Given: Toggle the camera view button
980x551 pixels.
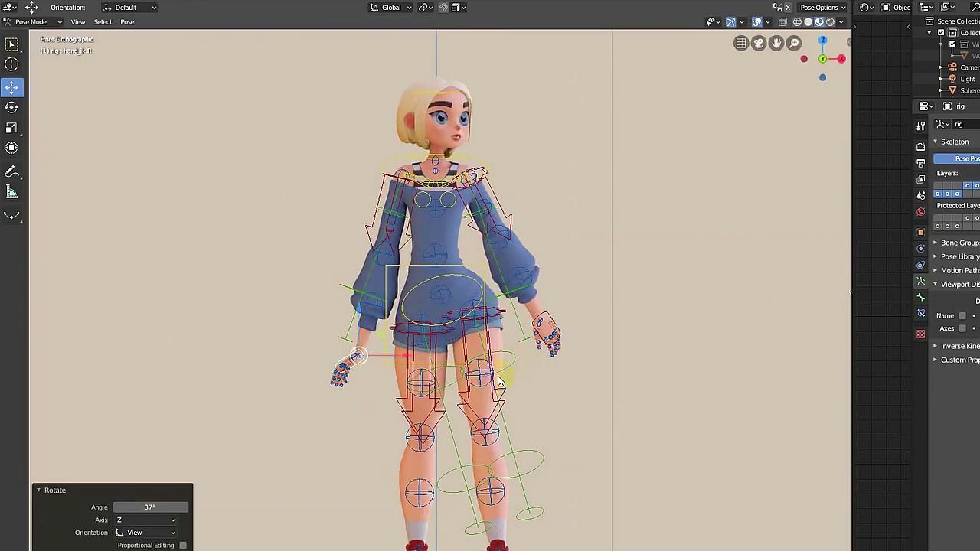Looking at the screenshot, I should tap(759, 44).
